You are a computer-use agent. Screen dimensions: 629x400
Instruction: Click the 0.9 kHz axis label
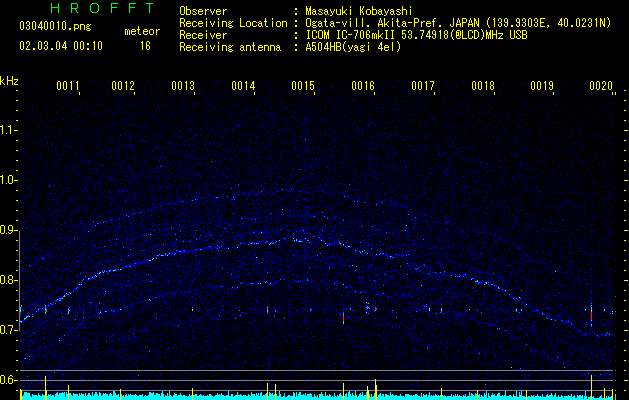pos(8,230)
